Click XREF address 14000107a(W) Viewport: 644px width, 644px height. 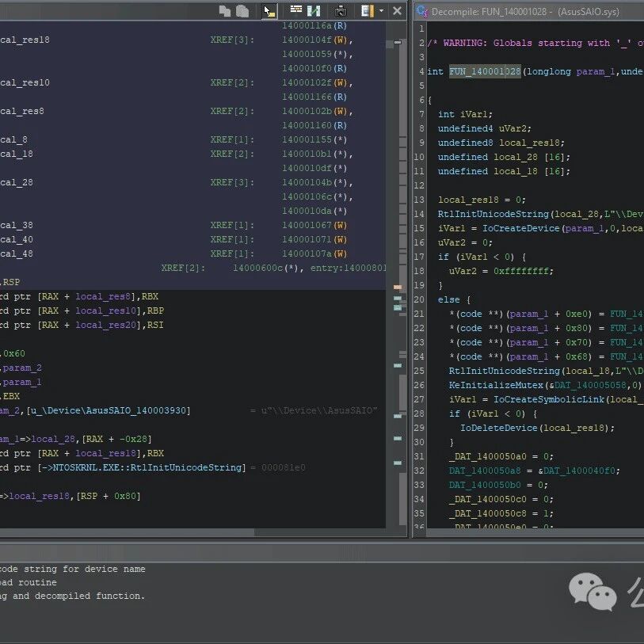[x=314, y=253]
